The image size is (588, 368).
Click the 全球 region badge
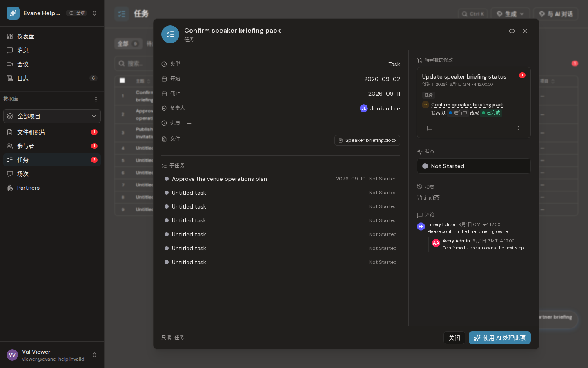77,13
